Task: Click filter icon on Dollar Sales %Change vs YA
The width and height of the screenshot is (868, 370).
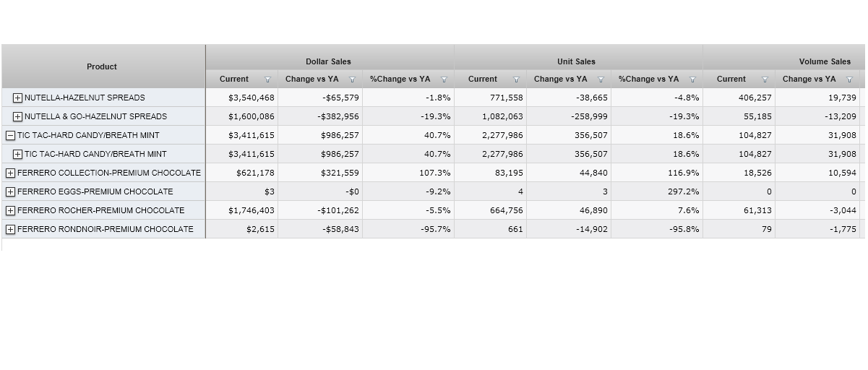Action: pos(444,79)
